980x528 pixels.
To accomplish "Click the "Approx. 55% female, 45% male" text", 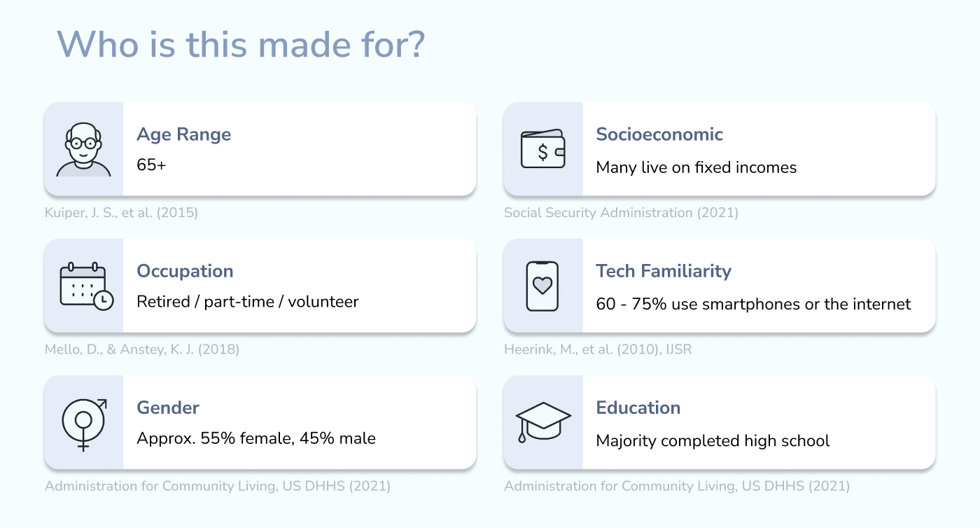I will click(x=256, y=439).
